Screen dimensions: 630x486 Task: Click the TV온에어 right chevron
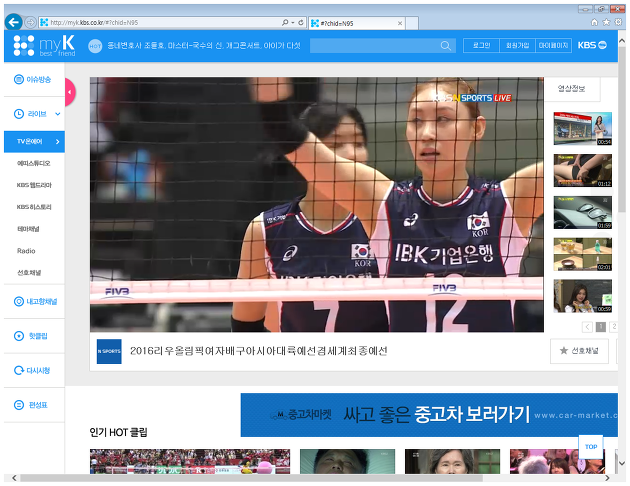(57, 141)
